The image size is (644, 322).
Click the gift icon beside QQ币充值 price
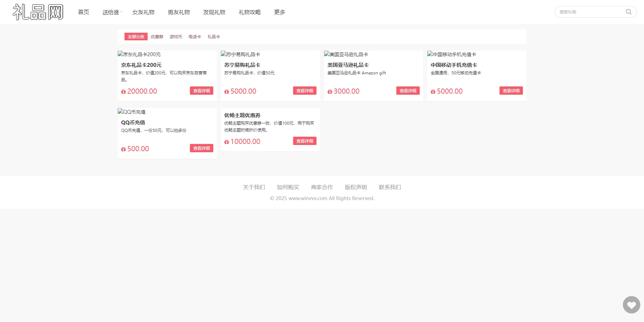click(123, 149)
